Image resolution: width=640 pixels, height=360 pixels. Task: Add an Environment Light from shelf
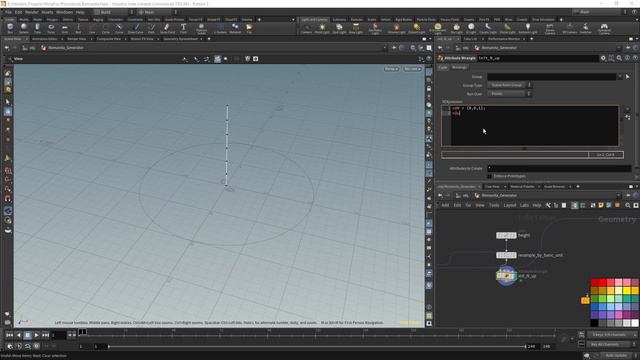pyautogui.click(x=438, y=28)
